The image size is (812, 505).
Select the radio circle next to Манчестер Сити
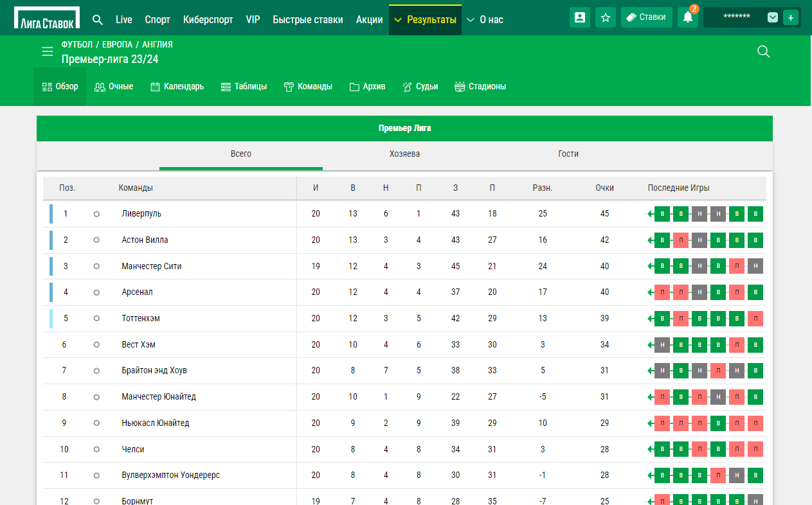coord(96,266)
